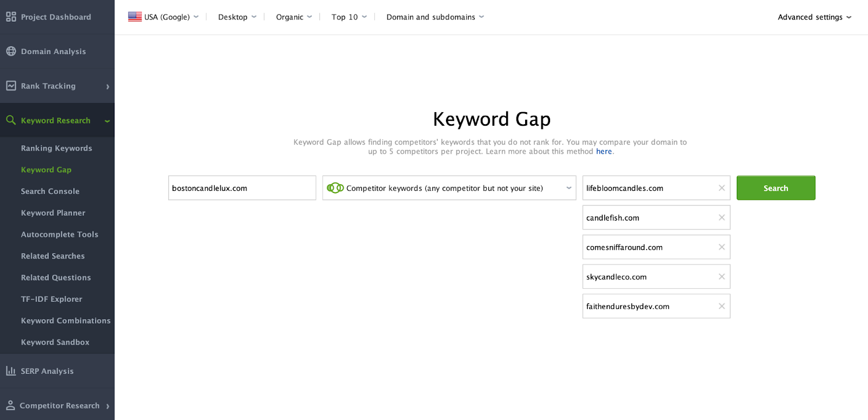
Task: Expand Advanced settings
Action: coord(814,17)
